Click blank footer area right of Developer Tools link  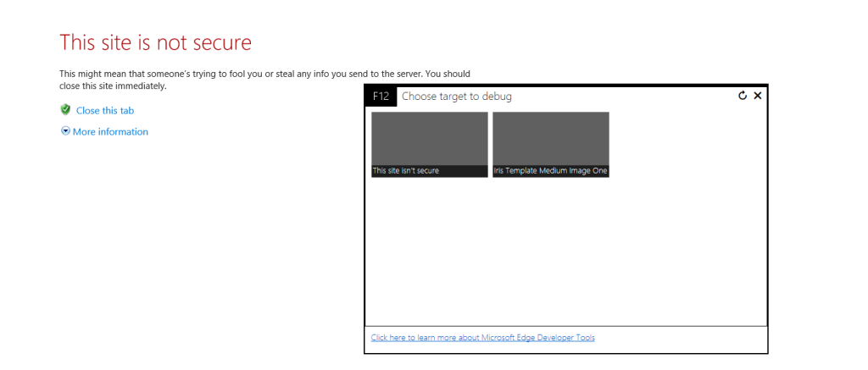687,339
